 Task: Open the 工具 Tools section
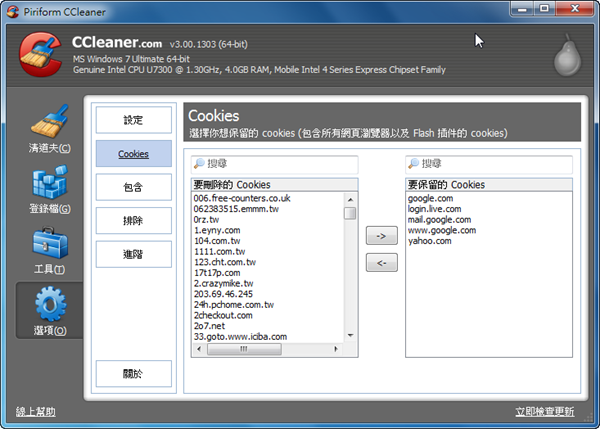click(49, 250)
